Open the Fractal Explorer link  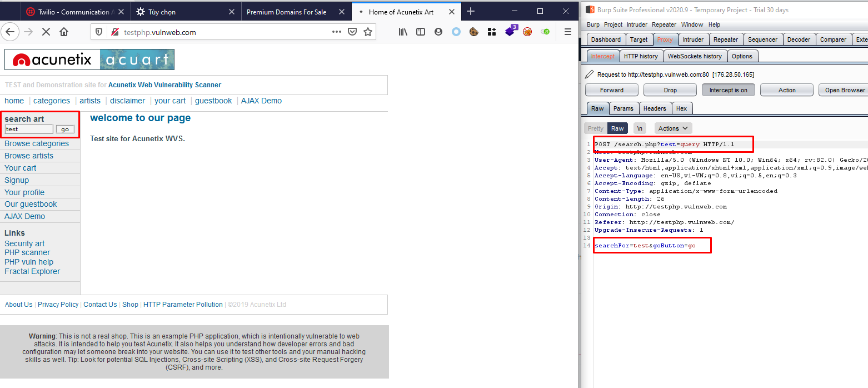32,271
